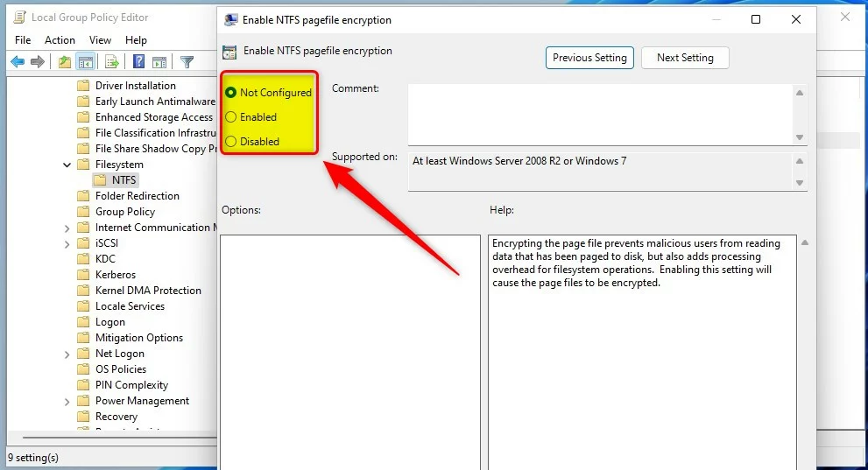Click the Up One Level folder icon
868x470 pixels.
click(x=65, y=62)
